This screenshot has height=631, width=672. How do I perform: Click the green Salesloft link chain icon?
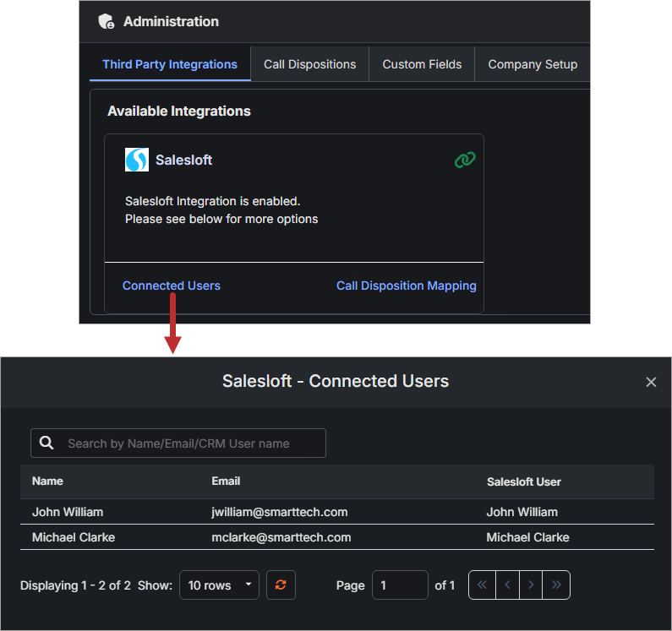[x=465, y=160]
